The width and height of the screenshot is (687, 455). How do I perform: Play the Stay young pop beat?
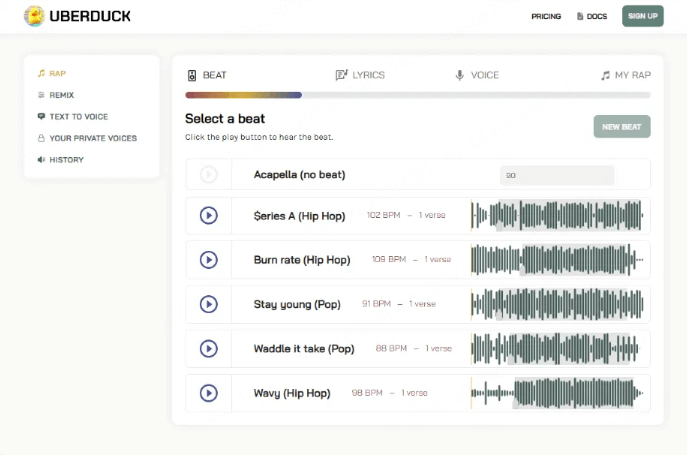coord(208,304)
